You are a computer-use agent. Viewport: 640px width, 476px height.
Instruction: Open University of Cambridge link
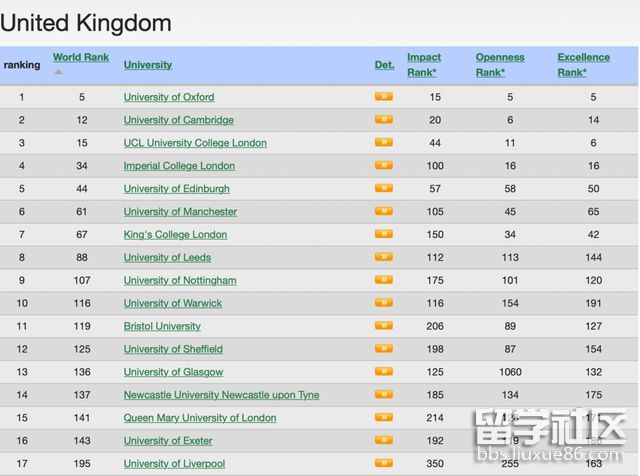click(x=179, y=120)
